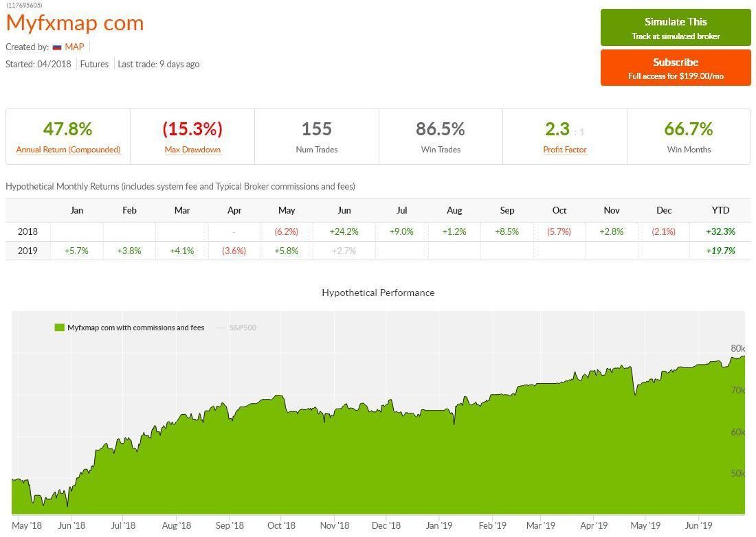756x537 pixels.
Task: Click the Myfxmap com strategy title
Action: click(75, 23)
